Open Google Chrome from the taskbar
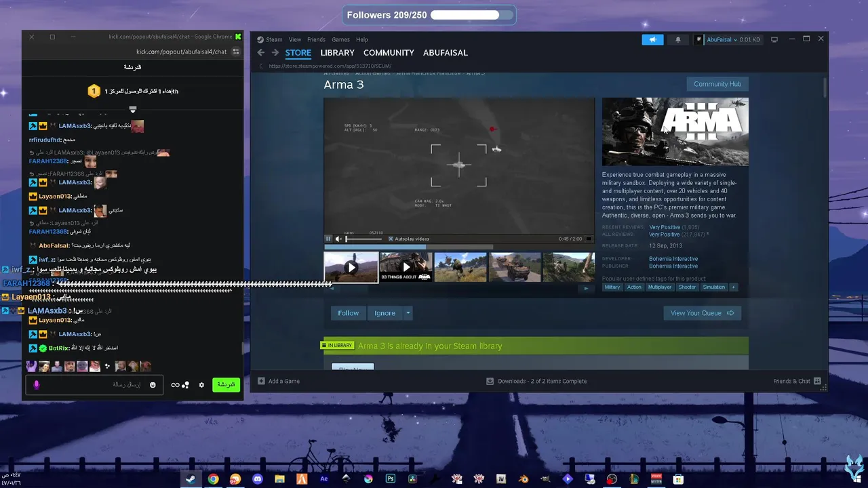The height and width of the screenshot is (488, 868). 214,479
